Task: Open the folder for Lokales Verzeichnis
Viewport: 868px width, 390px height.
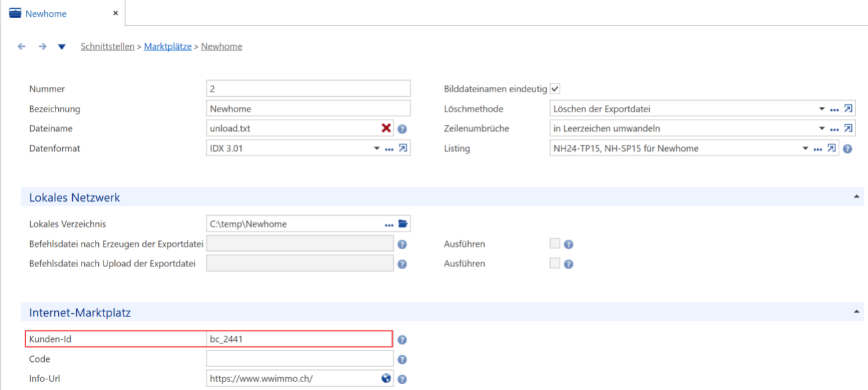Action: point(403,224)
